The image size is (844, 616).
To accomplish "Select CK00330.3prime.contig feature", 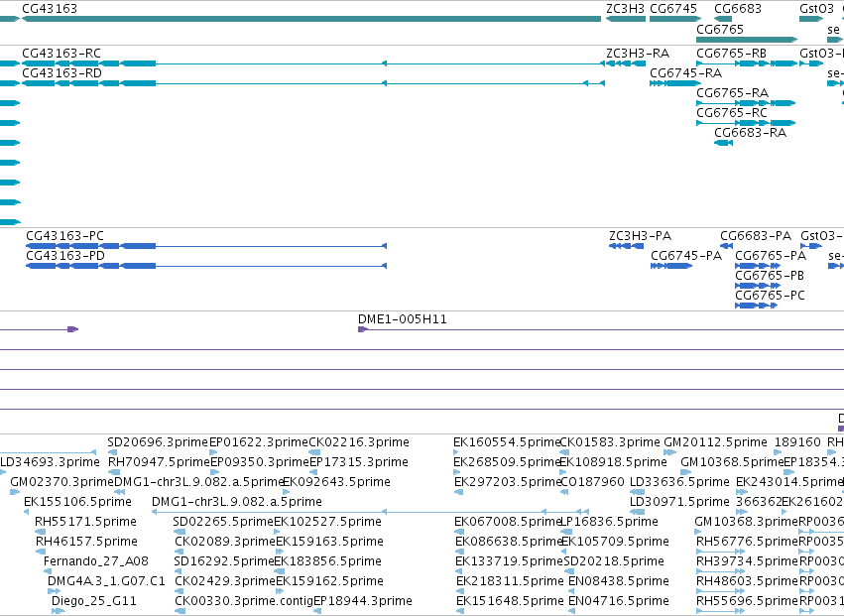I will 244,601.
